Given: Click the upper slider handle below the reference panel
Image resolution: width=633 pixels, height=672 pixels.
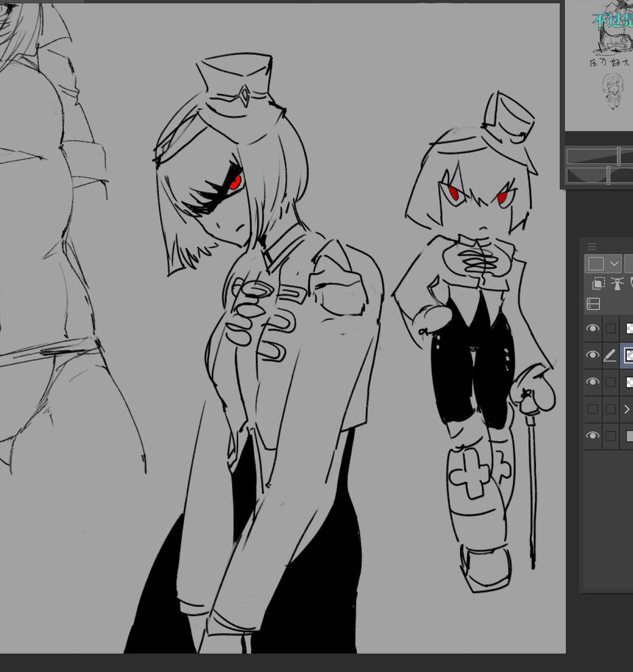Looking at the screenshot, I should click(x=618, y=156).
